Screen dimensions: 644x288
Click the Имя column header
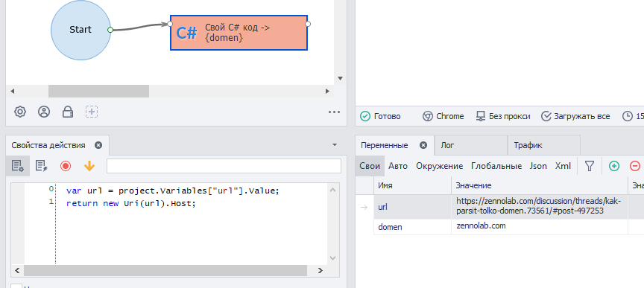click(412, 185)
